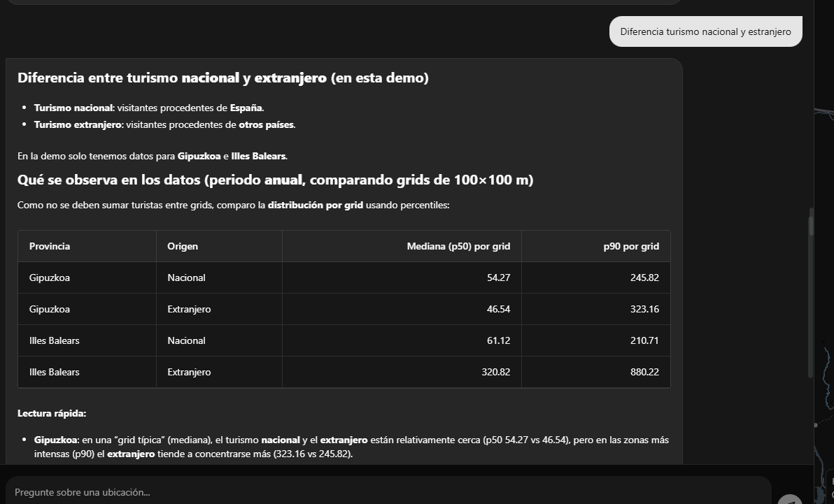Click the 'Origen' column header

(x=183, y=246)
